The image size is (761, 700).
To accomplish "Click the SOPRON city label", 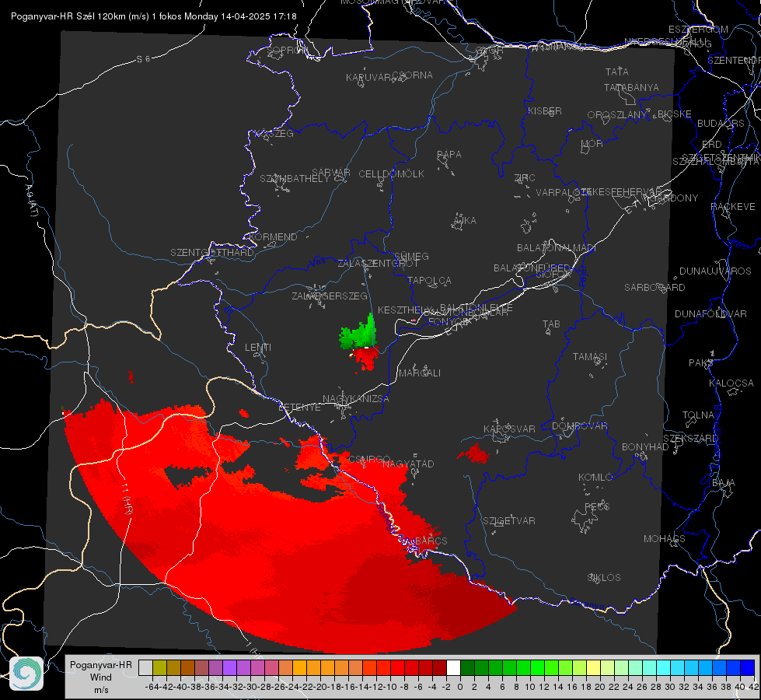I will coord(288,50).
